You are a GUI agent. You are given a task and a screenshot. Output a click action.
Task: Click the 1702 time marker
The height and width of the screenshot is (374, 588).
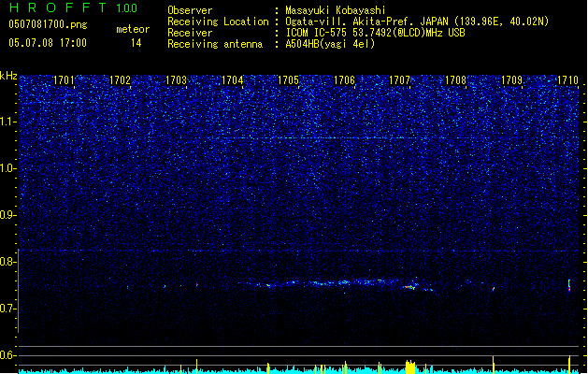[120, 80]
